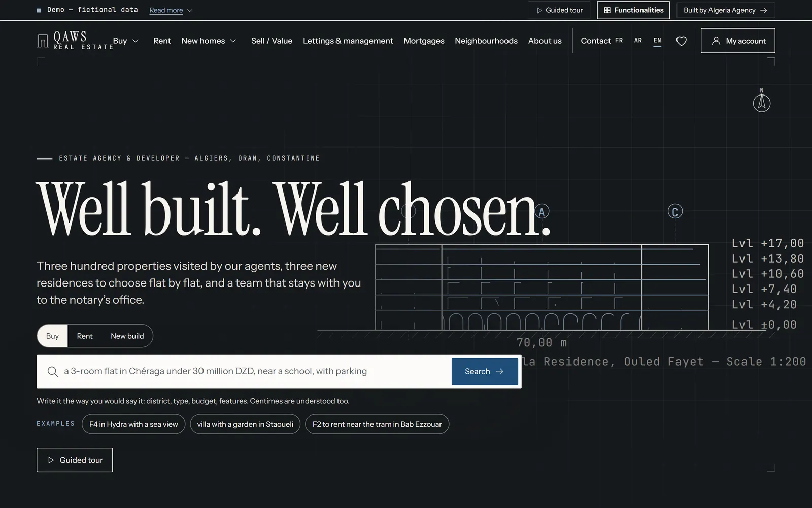Click the magnifier icon in search box
The height and width of the screenshot is (508, 812).
(x=53, y=371)
